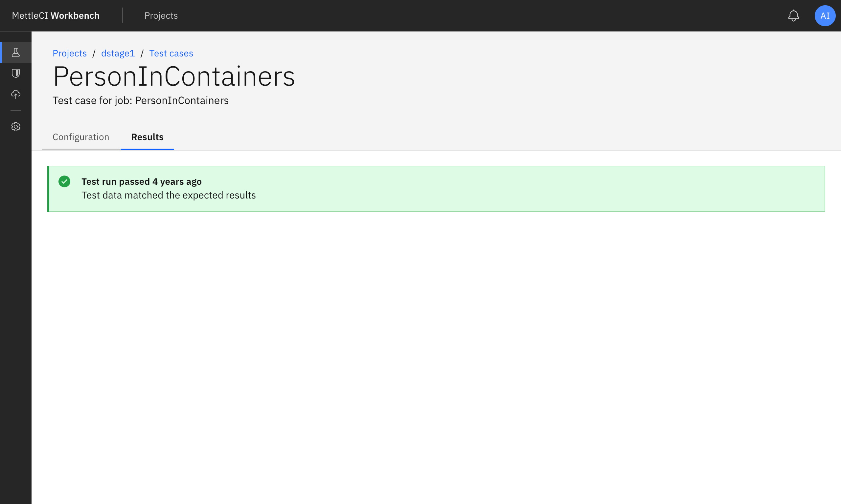Switch to the Configuration tab
The width and height of the screenshot is (841, 504).
(81, 137)
